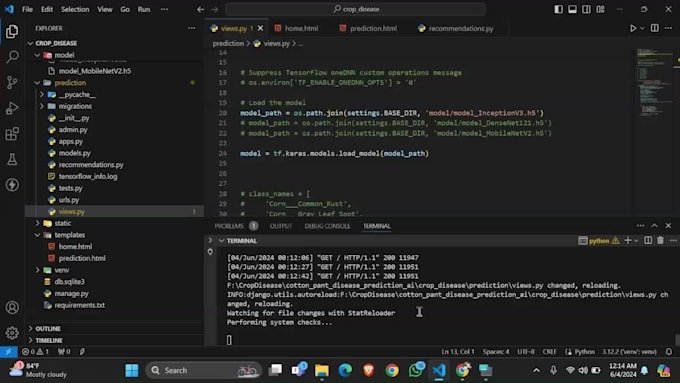Open the Source Control view
Screen dimensions: 680x383
[12, 82]
